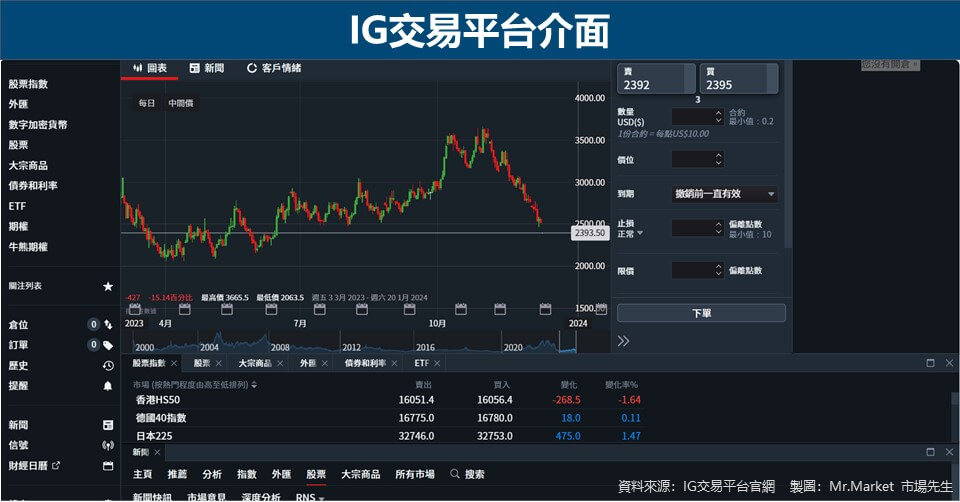This screenshot has height=502, width=960.
Task: Close the 大宗商品 markets tab
Action: (280, 364)
